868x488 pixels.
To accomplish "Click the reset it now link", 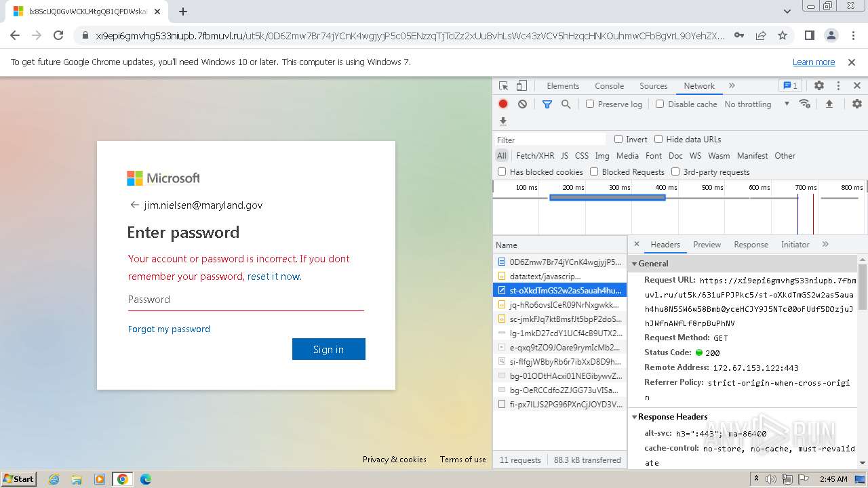I will 273,277.
